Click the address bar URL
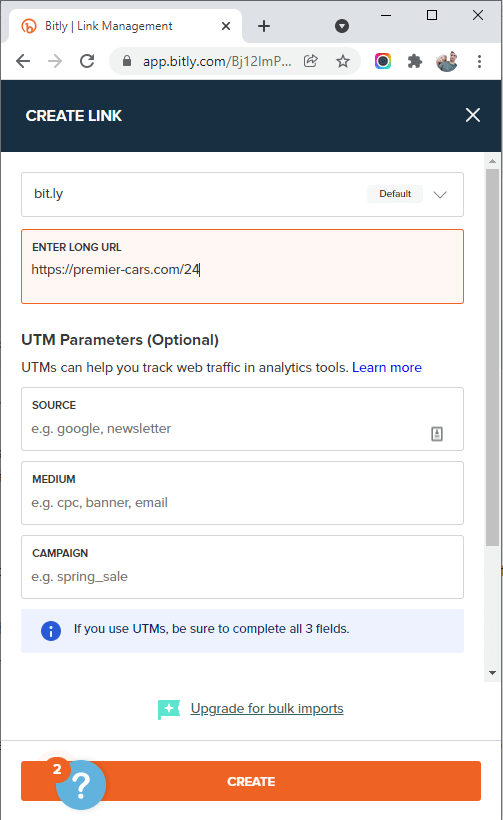Image resolution: width=503 pixels, height=820 pixels. [x=217, y=61]
